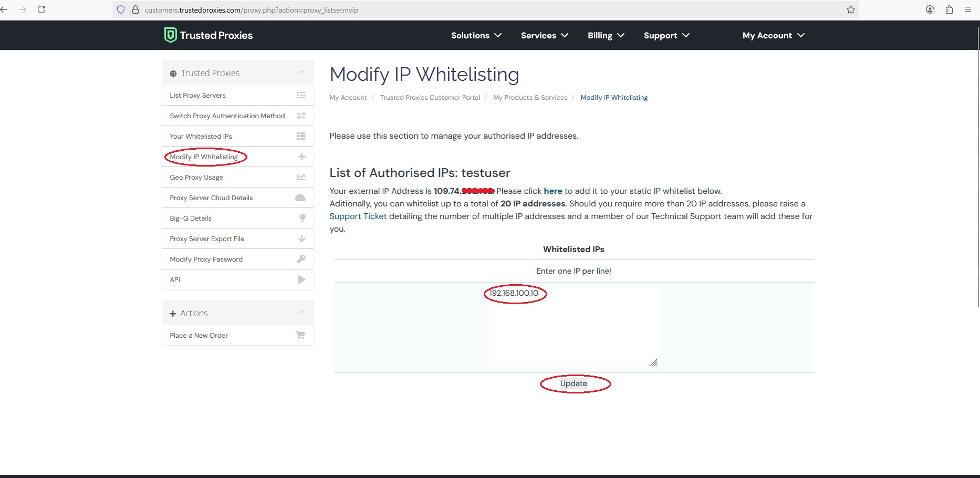Open the Solutions dropdown menu
This screenshot has width=980, height=478.
[x=476, y=35]
